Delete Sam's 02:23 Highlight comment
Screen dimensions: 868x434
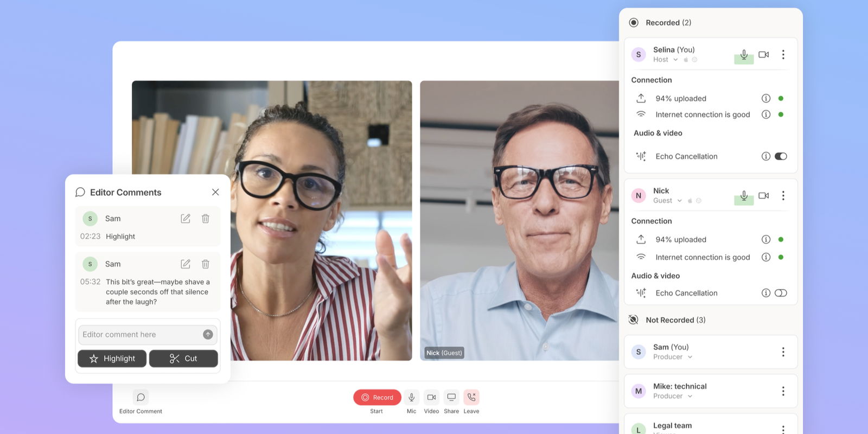click(x=206, y=219)
